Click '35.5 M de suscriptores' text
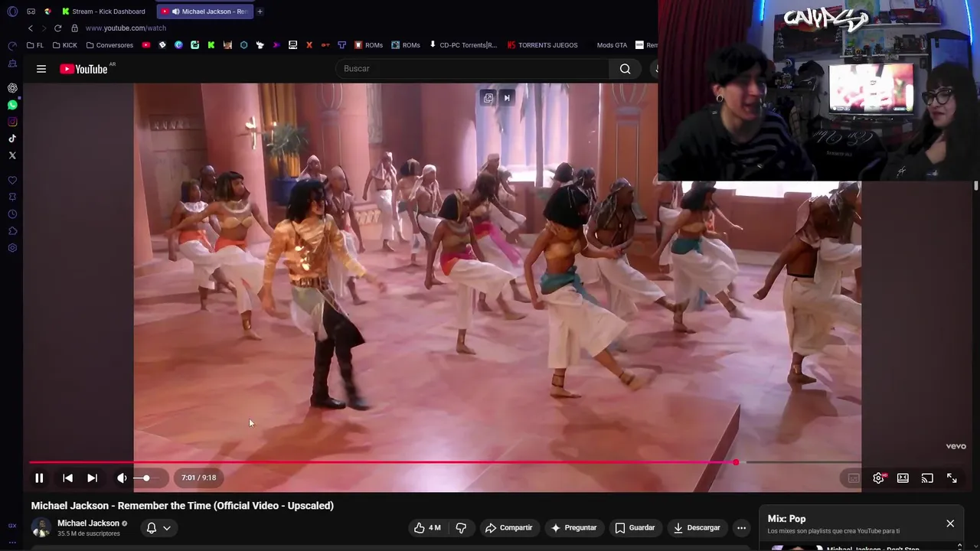 pos(89,533)
